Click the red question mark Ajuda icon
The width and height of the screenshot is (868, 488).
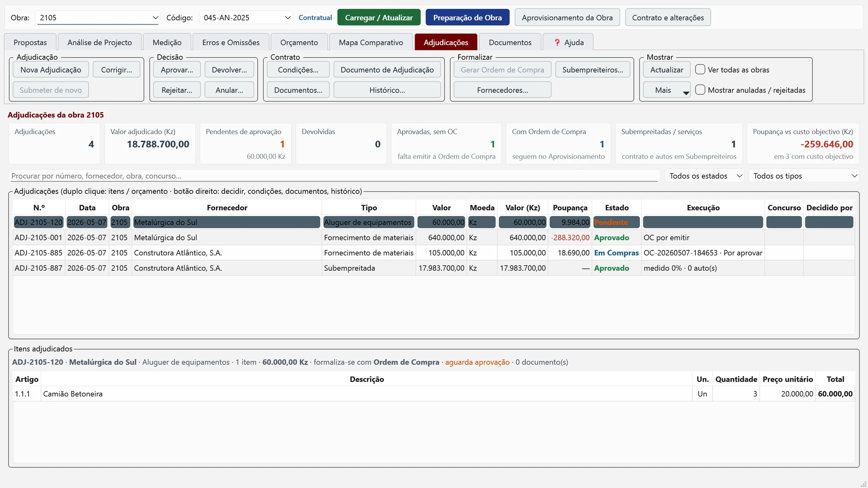click(557, 42)
